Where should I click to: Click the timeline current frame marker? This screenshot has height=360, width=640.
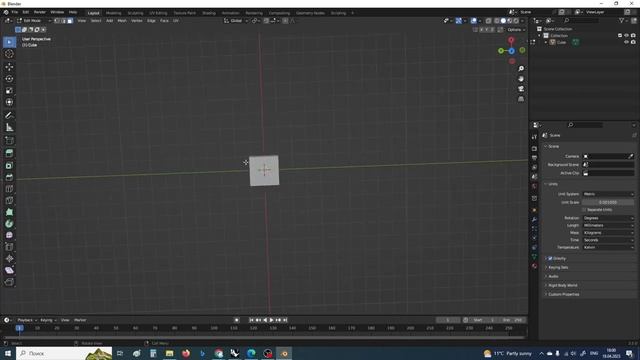19,328
